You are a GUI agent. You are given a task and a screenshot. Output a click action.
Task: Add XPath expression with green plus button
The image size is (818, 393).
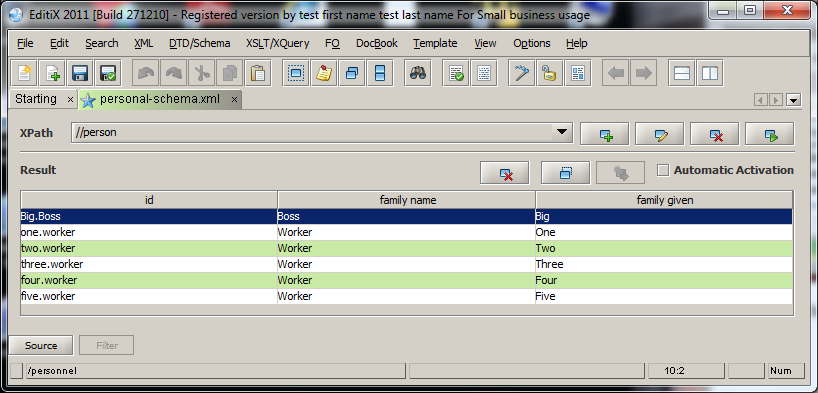(x=605, y=134)
